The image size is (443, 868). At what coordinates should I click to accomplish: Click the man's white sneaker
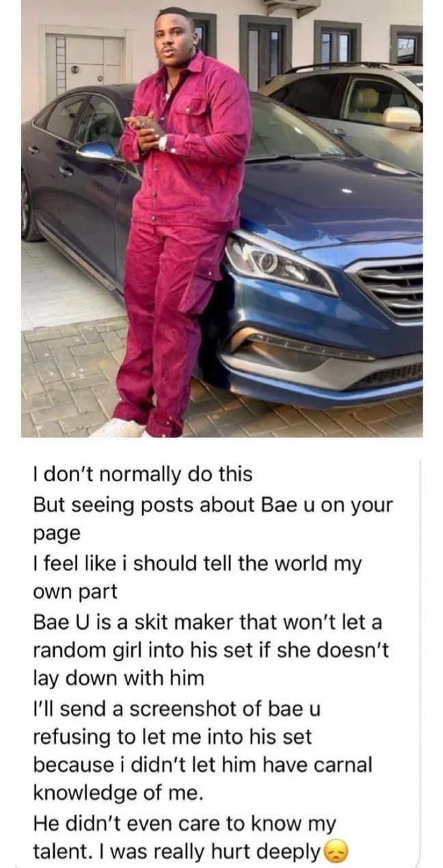tap(120, 428)
